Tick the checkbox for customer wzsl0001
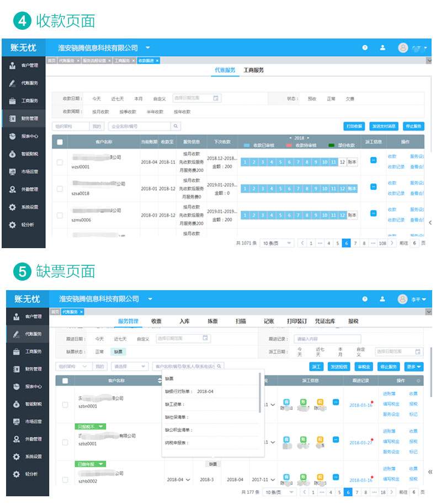The width and height of the screenshot is (436, 504). click(60, 162)
